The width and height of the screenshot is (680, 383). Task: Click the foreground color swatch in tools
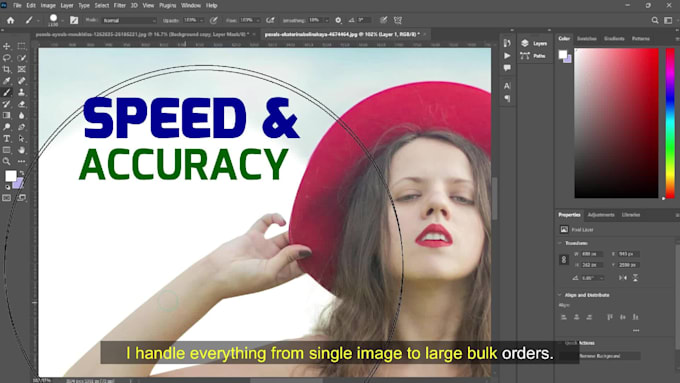click(x=11, y=176)
